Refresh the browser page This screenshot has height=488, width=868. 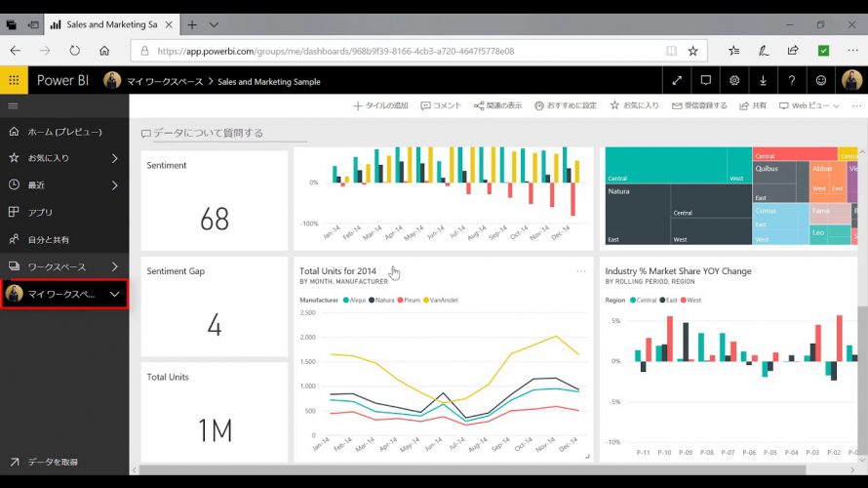coord(74,51)
